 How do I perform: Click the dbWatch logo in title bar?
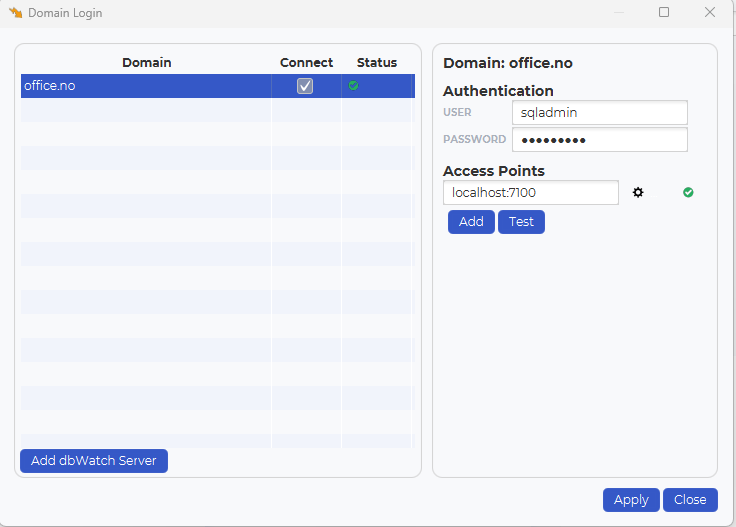pos(15,13)
